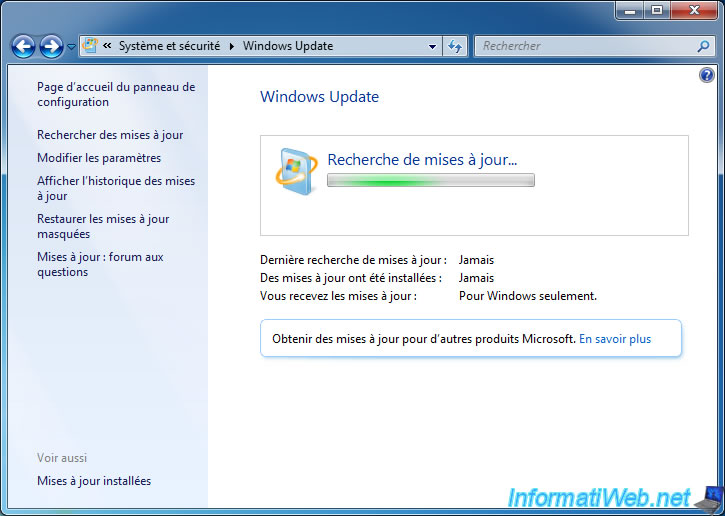
Task: Open help with the question mark icon
Action: [x=707, y=75]
